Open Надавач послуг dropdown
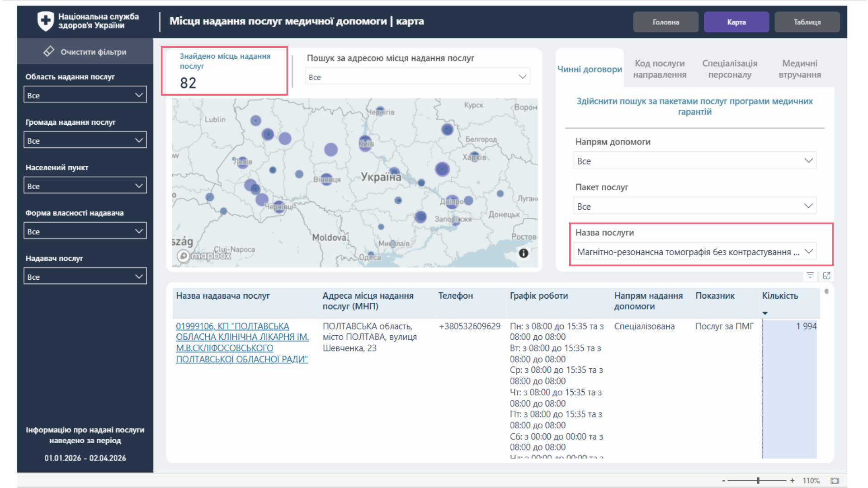Image resolution: width=868 pixels, height=488 pixels. (x=85, y=277)
